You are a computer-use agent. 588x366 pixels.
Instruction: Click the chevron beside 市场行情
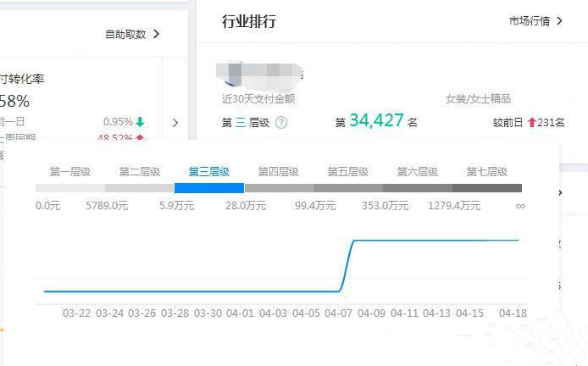pos(559,21)
